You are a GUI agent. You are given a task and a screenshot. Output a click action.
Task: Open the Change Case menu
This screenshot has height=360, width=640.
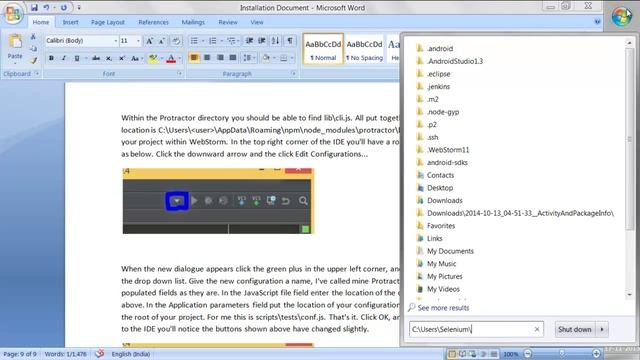[x=136, y=58]
